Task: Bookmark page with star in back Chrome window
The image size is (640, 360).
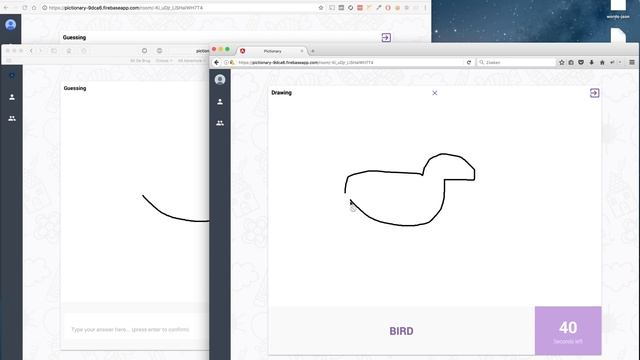Action: (x=321, y=8)
